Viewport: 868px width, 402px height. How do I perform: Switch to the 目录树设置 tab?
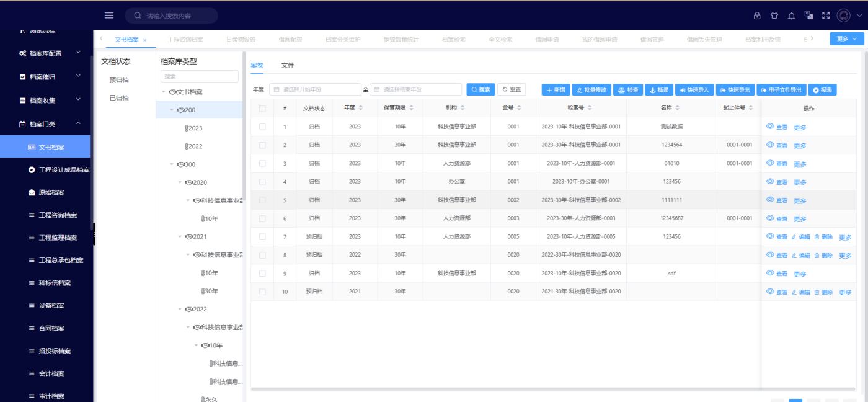(x=241, y=39)
